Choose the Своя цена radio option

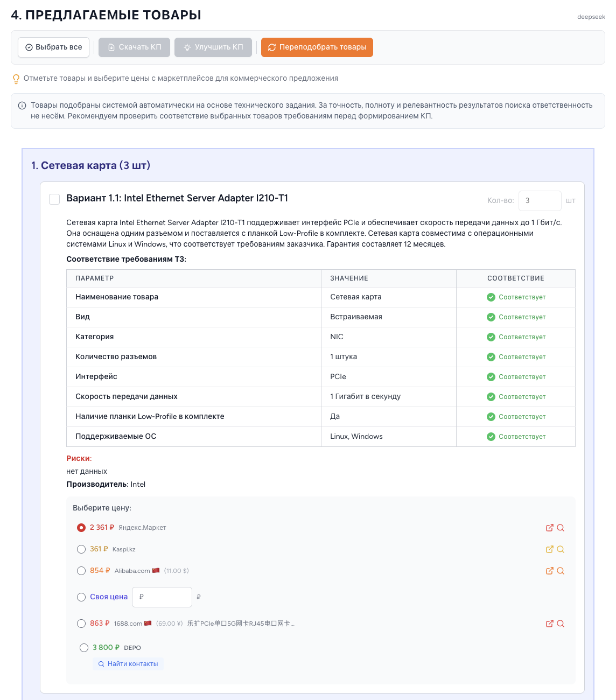click(81, 597)
